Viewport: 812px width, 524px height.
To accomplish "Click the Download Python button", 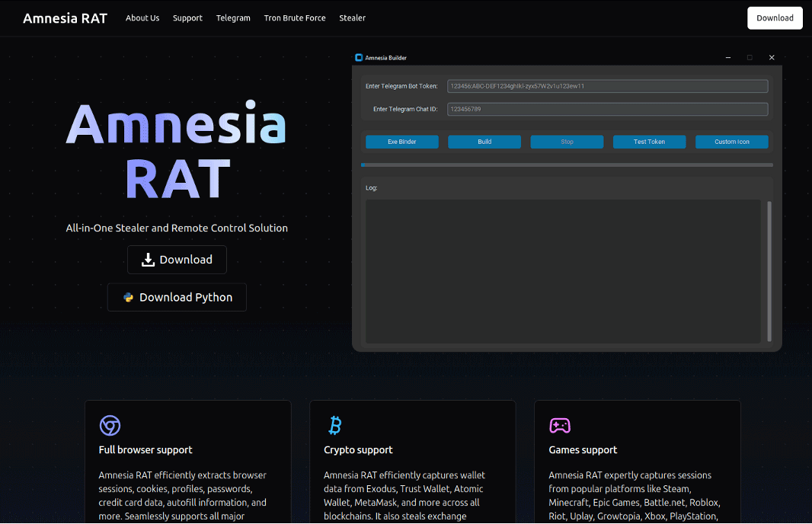I will pos(177,297).
